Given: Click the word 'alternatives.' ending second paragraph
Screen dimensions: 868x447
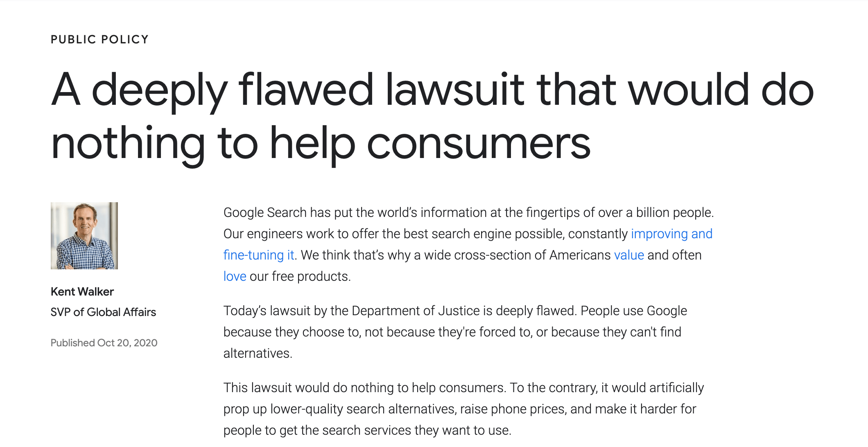Looking at the screenshot, I should click(x=258, y=353).
